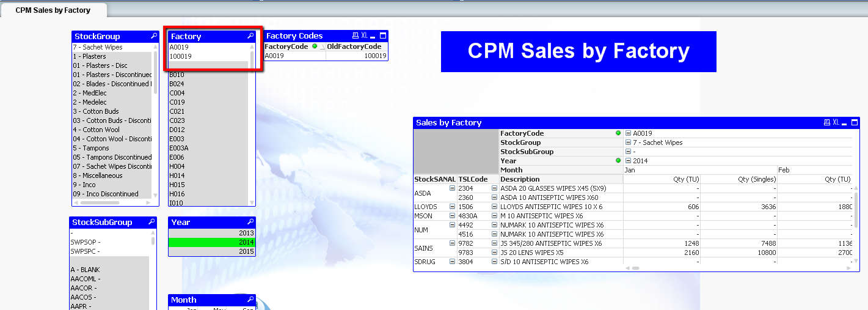Screen dimensions: 868x310
Task: Select 5 - Tampons in StockGroup
Action: 112,148
